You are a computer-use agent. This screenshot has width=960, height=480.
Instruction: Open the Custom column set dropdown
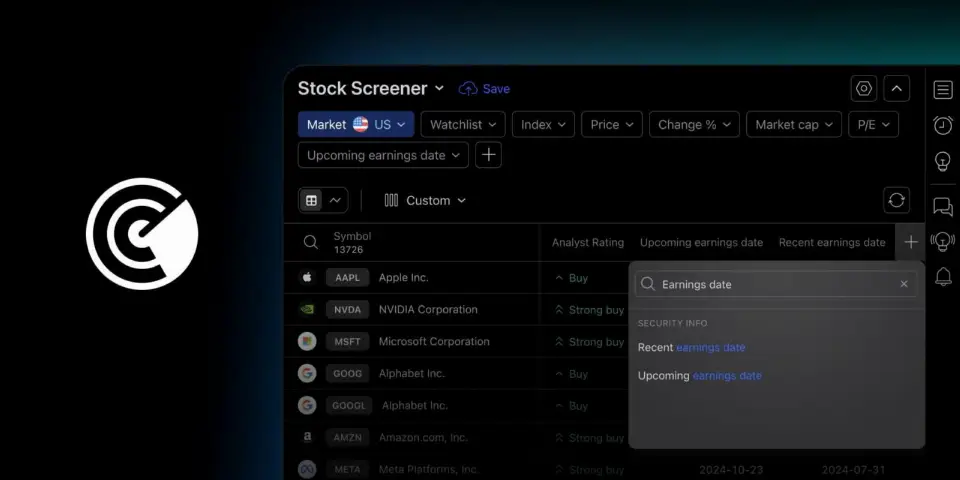[x=425, y=200]
